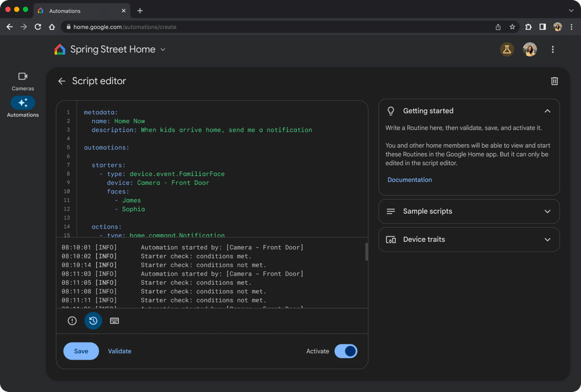Open the account profile picture
Image resolution: width=581 pixels, height=392 pixels.
point(530,49)
